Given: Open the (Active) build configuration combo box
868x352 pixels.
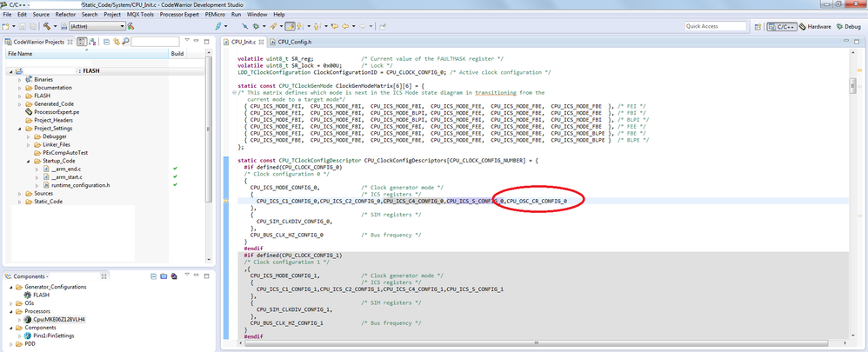Looking at the screenshot, I should pyautogui.click(x=97, y=26).
